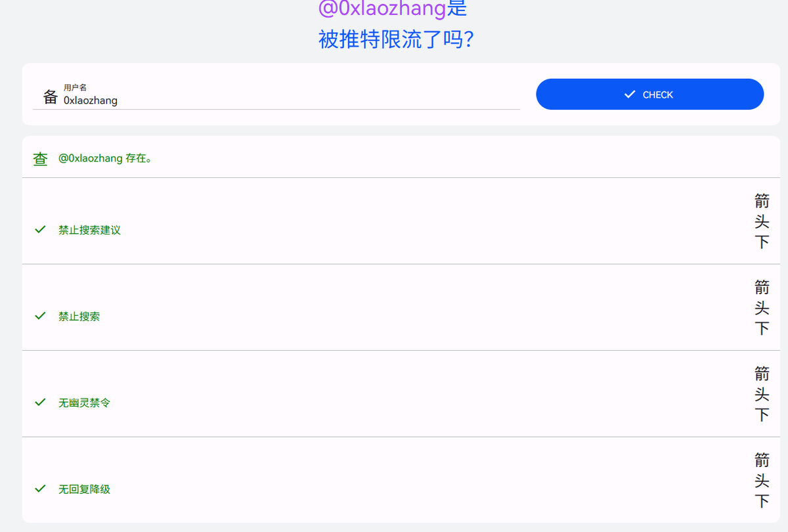Click the @0xlaozhang heading in purple
Image resolution: width=788 pixels, height=532 pixels.
pyautogui.click(x=382, y=9)
